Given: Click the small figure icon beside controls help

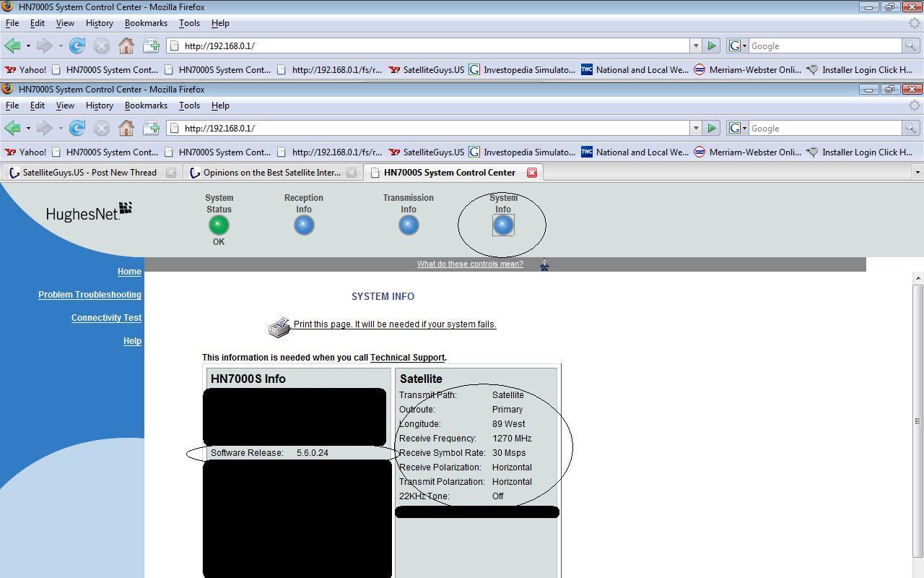Looking at the screenshot, I should click(x=544, y=265).
